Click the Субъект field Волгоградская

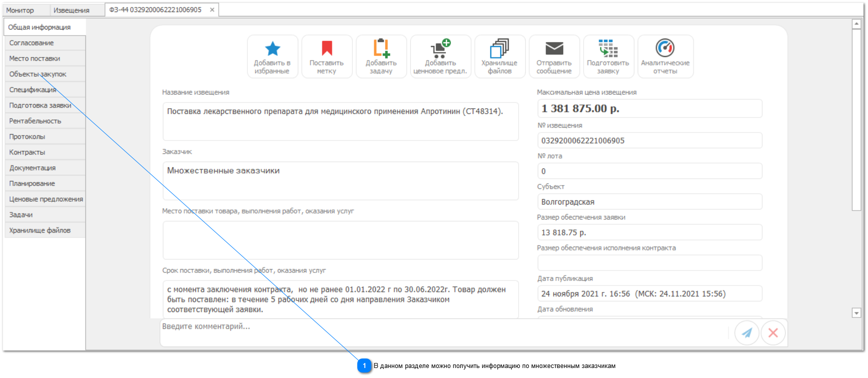(x=650, y=201)
